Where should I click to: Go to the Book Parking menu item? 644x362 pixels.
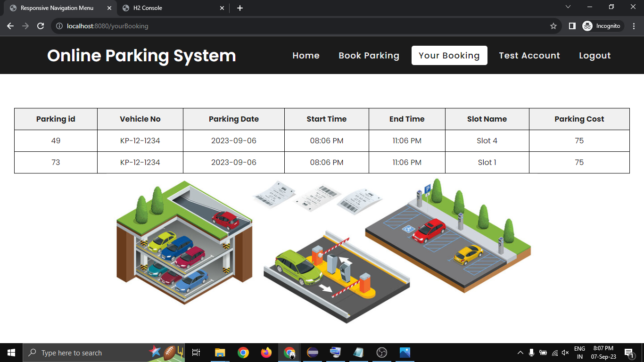[369, 56]
